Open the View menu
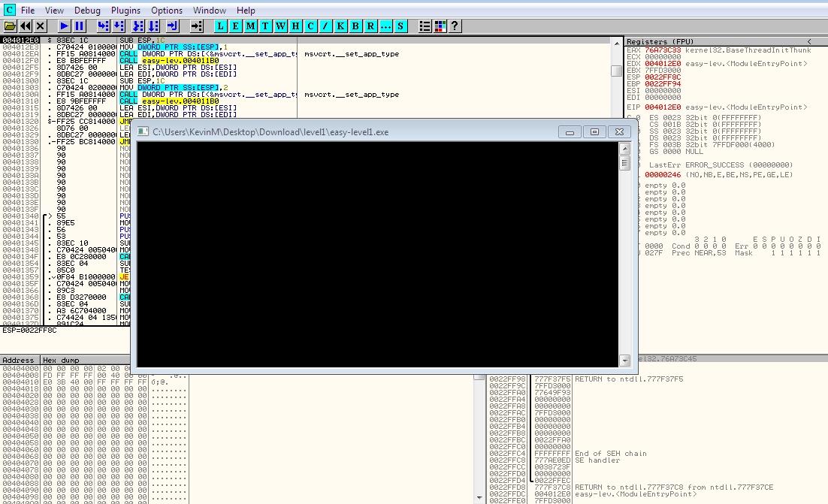828x504 pixels. click(x=54, y=10)
